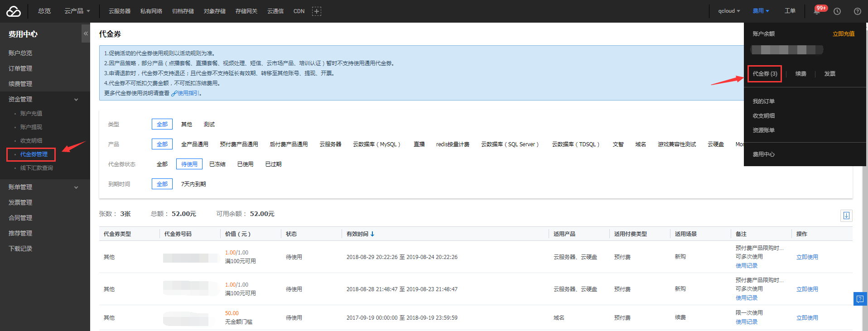Open 使用记录 for 域名 voucher row
Viewport: 868px width, 331px height.
(747, 322)
